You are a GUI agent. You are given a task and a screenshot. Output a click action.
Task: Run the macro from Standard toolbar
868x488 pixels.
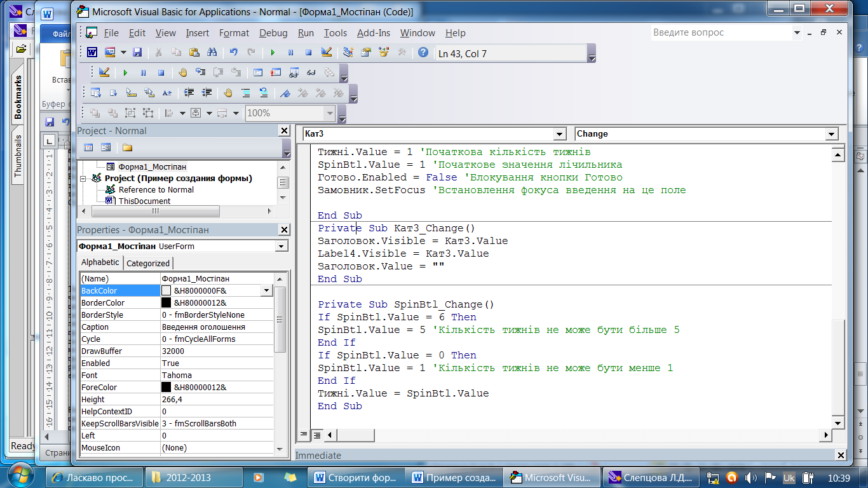click(273, 52)
